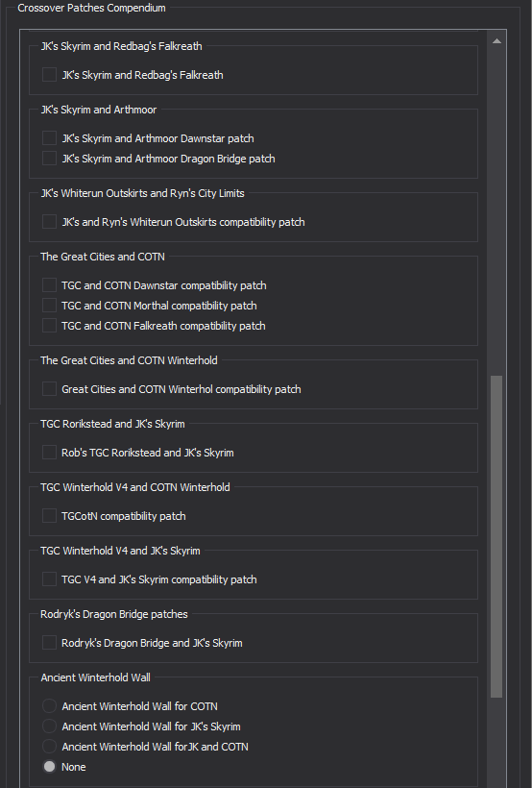Choose Ancient Winterhold Wall for JK's Skyrim
532x788 pixels.
pyautogui.click(x=49, y=726)
